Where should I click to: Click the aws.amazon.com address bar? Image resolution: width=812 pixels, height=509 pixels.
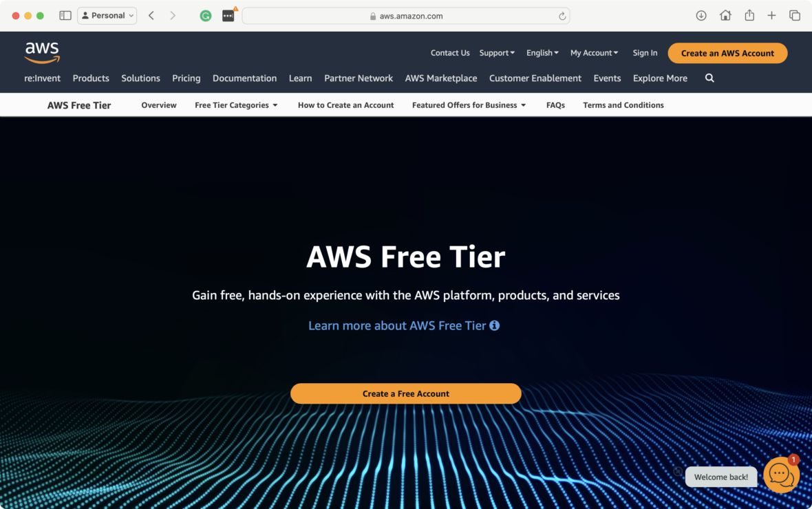click(406, 16)
